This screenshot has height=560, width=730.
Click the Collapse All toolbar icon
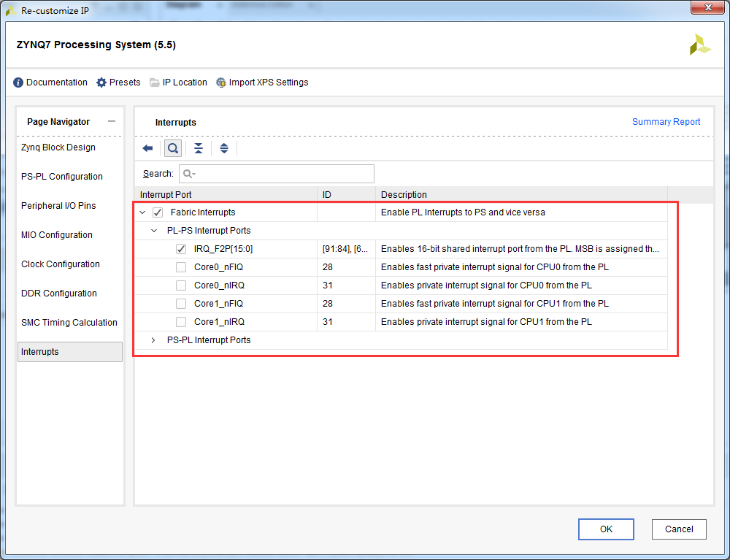tap(199, 148)
